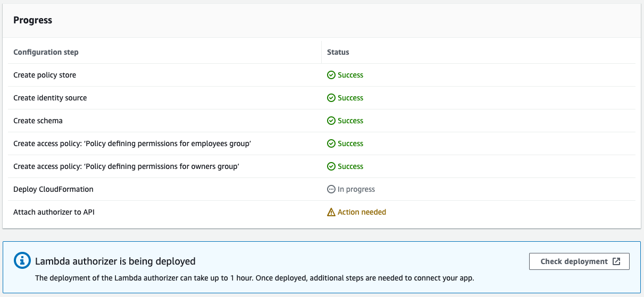This screenshot has height=297, width=644.
Task: Click the blue info icon in the banner
Action: 22,260
